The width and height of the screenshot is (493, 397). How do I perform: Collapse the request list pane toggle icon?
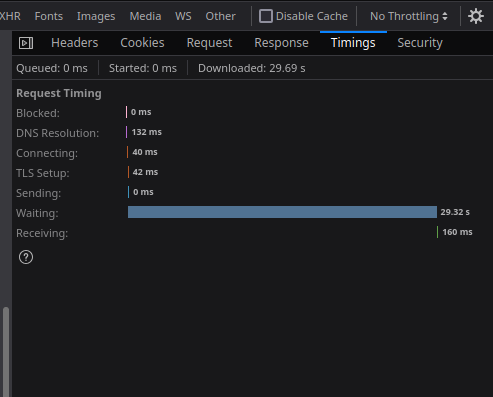26,43
